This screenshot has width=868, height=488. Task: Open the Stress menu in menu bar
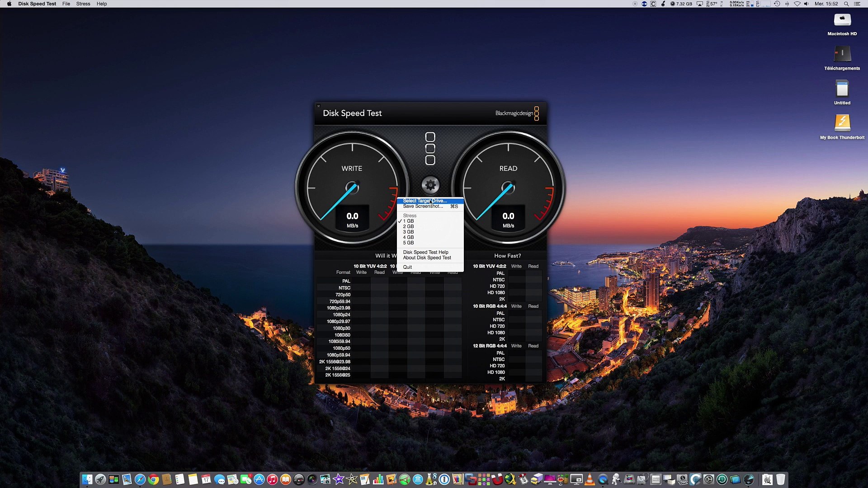point(83,4)
